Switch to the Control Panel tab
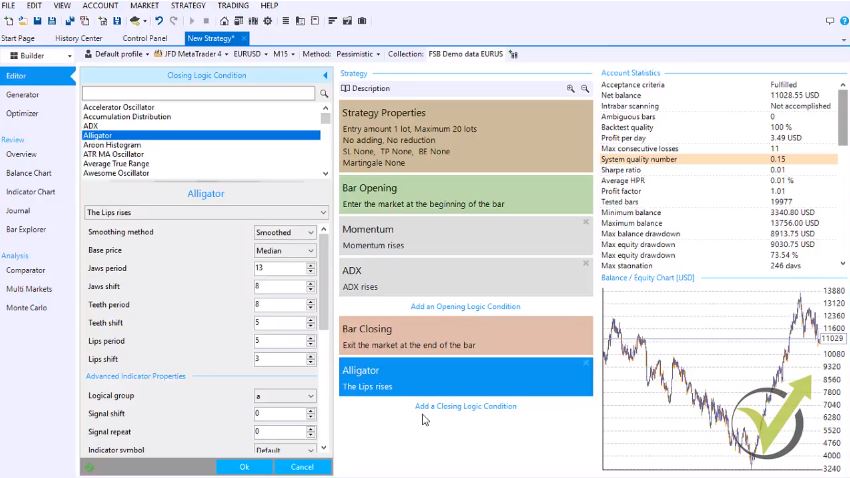This screenshot has width=850, height=478. pyautogui.click(x=145, y=39)
